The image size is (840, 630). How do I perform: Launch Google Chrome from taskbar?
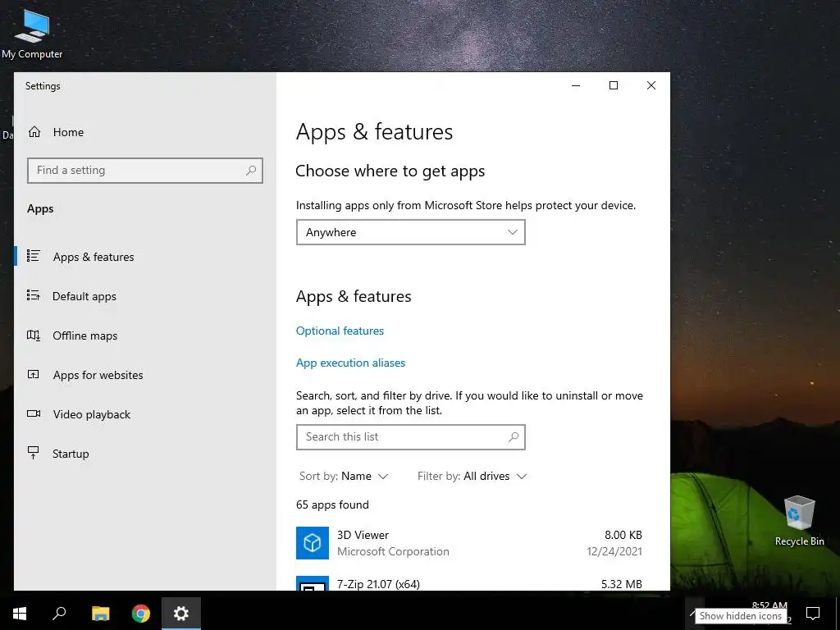[141, 614]
